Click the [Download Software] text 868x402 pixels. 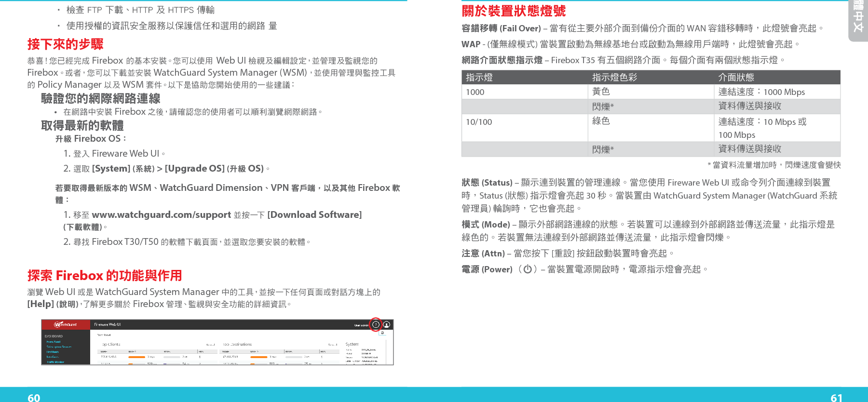314,214
